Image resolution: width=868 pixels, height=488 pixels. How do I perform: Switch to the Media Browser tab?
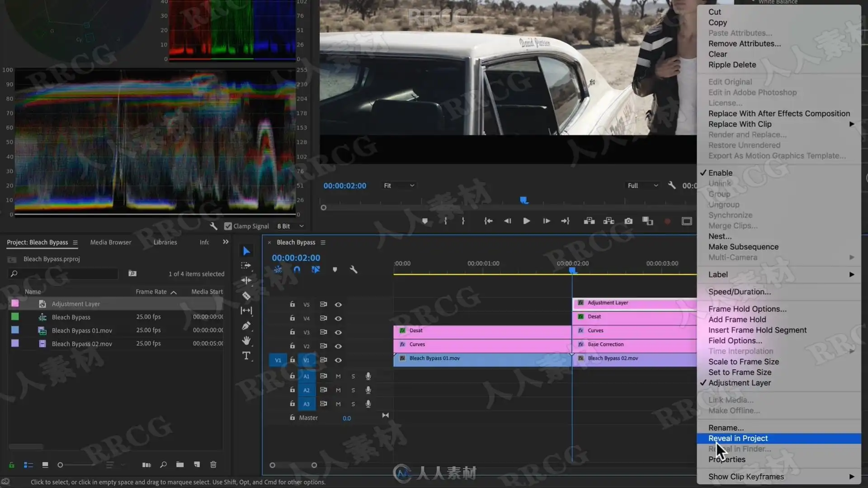point(111,242)
